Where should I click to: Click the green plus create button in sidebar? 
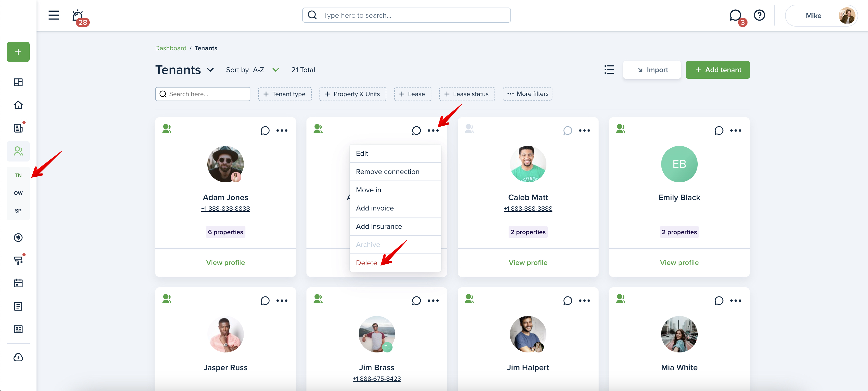coord(18,52)
